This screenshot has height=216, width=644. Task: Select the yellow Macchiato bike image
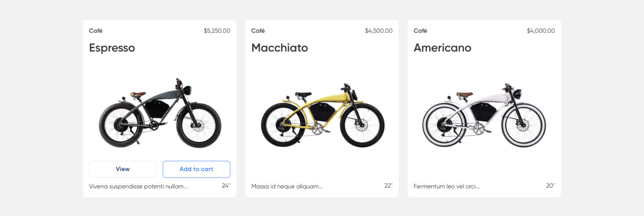pos(322,115)
